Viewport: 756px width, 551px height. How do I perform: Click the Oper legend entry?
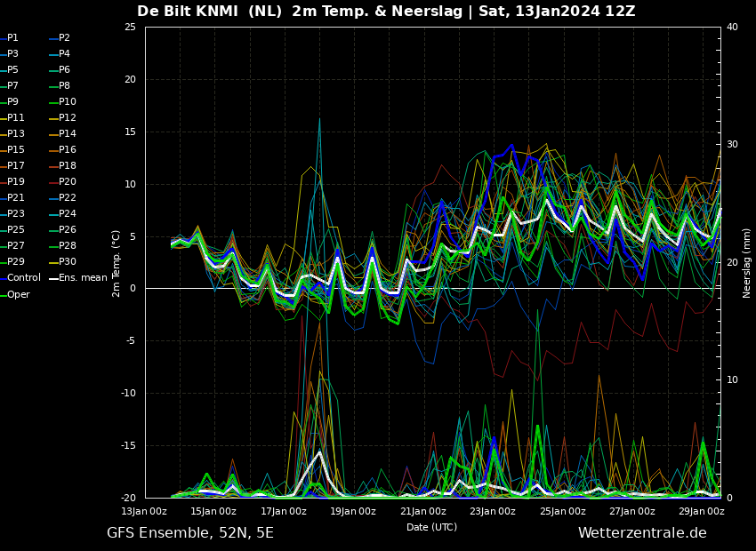pos(15,294)
